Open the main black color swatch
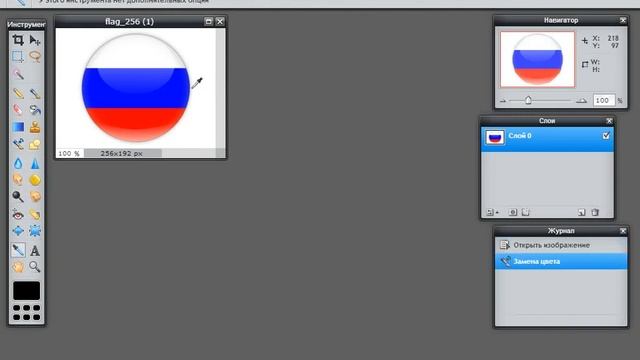 27,291
